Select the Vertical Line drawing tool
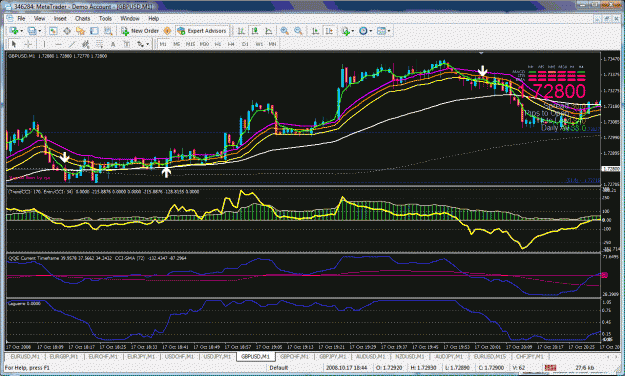625x376 pixels. pos(44,44)
